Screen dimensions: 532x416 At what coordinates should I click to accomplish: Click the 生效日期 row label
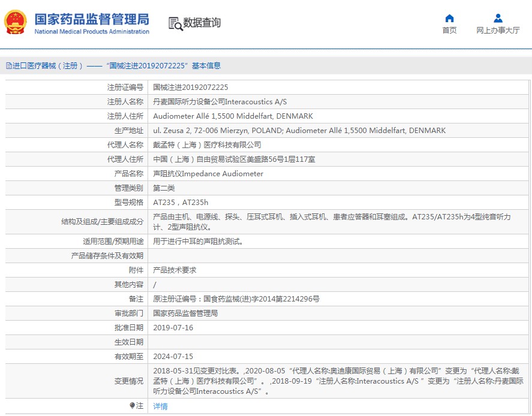129,342
